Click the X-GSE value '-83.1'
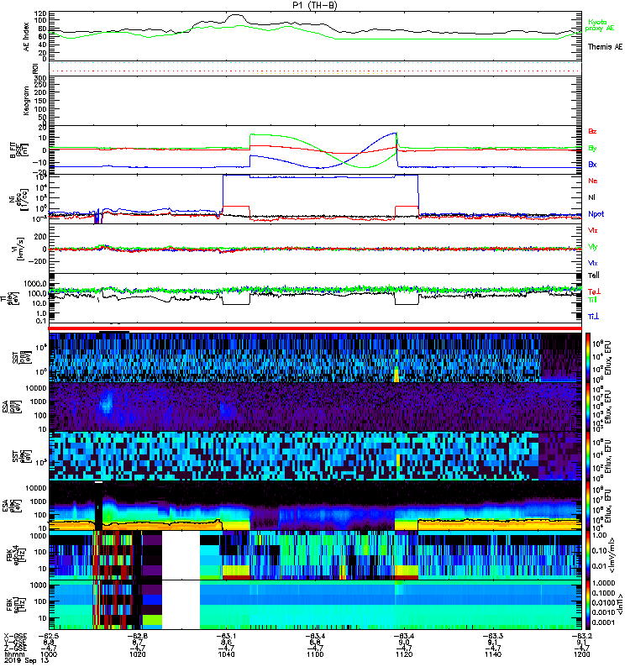Image resolution: width=630 pixels, height=672 pixels. 226,636
